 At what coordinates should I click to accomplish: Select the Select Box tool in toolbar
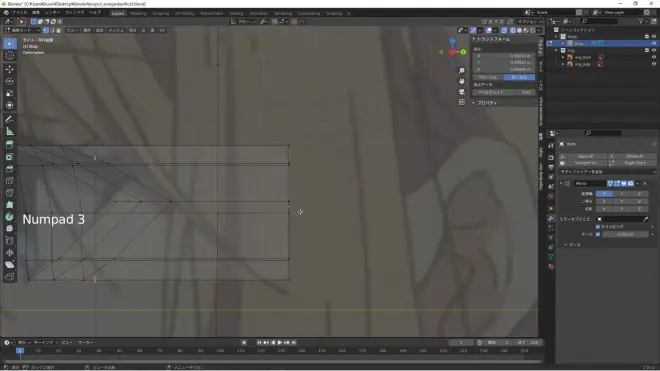[10, 43]
